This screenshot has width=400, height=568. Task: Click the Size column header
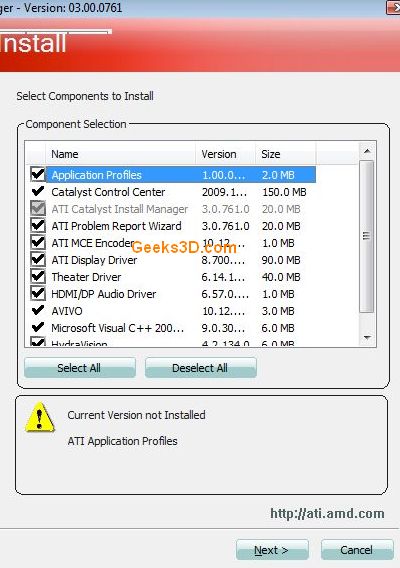[x=286, y=154]
